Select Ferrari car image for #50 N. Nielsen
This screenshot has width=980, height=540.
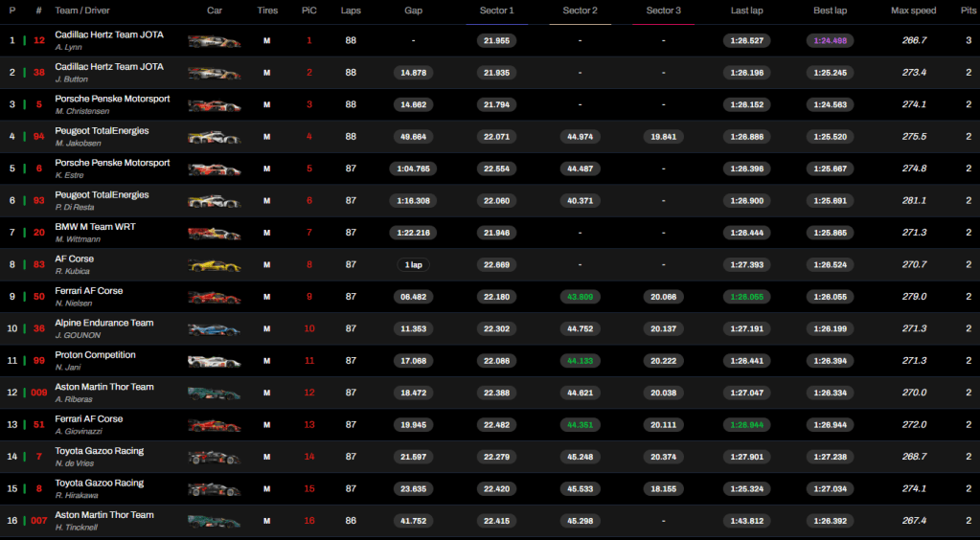pos(215,298)
